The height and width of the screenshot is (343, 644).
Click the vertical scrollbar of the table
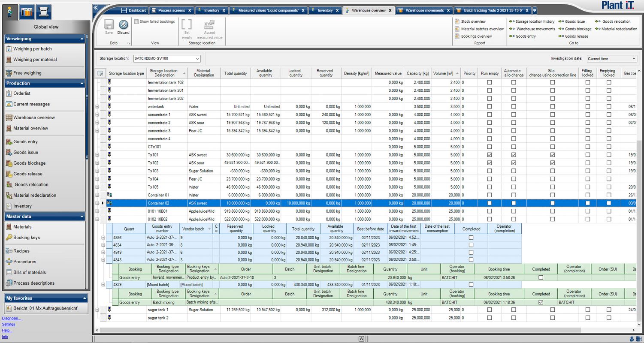point(639,231)
